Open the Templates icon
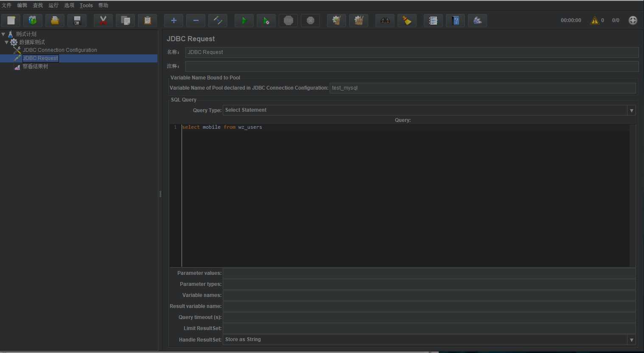Screen dimensions: 644x353 click(x=33, y=20)
